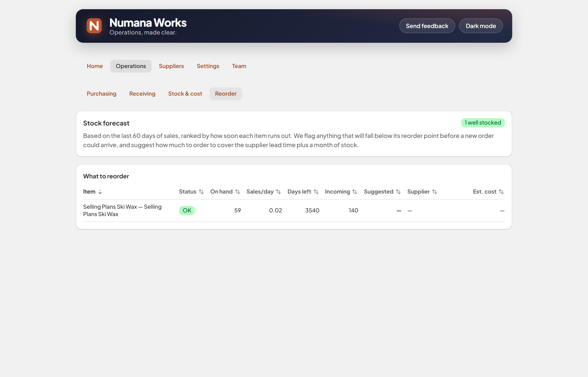Screen dimensions: 588x377
Task: Sort by Incoming arrows icon
Action: coord(355,192)
